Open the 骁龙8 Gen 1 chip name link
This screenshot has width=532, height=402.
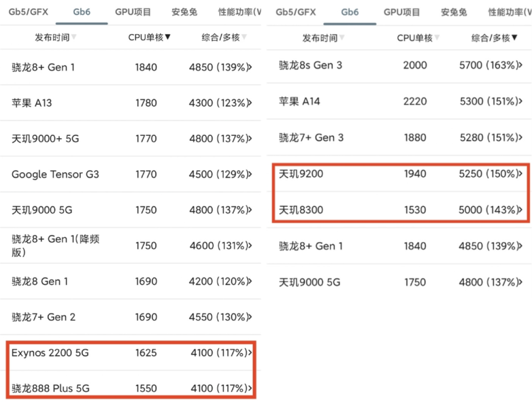(x=40, y=281)
